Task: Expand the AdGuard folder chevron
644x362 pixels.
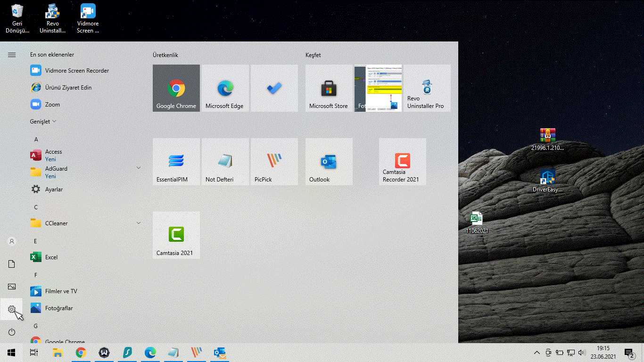Action: click(139, 168)
